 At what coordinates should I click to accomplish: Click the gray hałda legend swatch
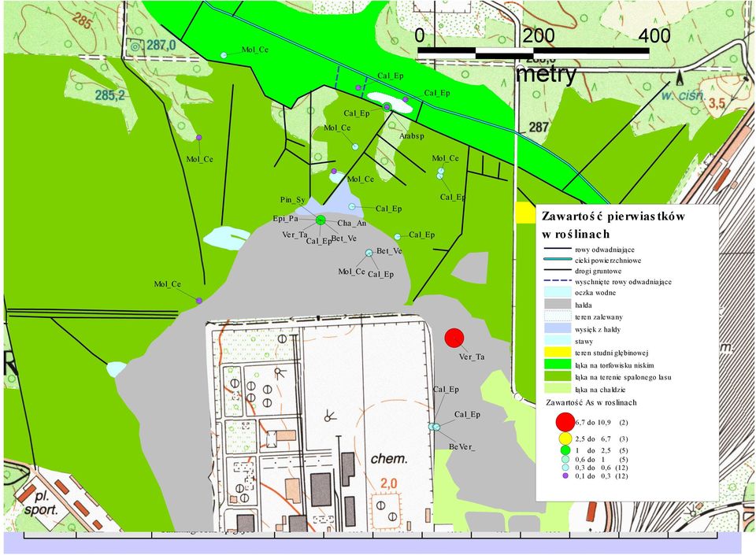[x=558, y=305]
